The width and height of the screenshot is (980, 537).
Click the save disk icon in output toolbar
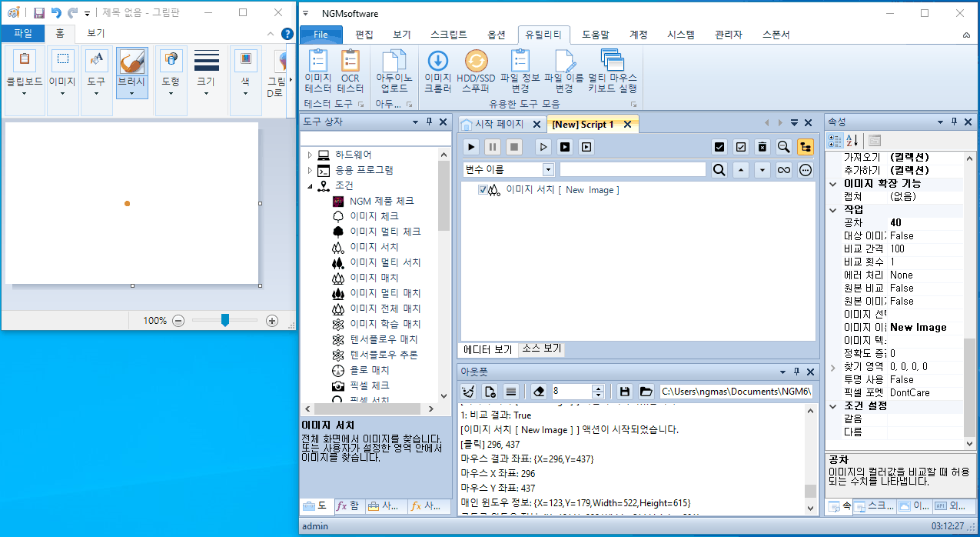(x=625, y=392)
